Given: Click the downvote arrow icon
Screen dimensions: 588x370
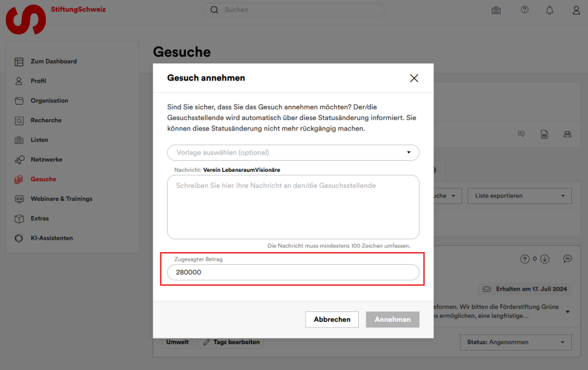Looking at the screenshot, I should coord(545,259).
